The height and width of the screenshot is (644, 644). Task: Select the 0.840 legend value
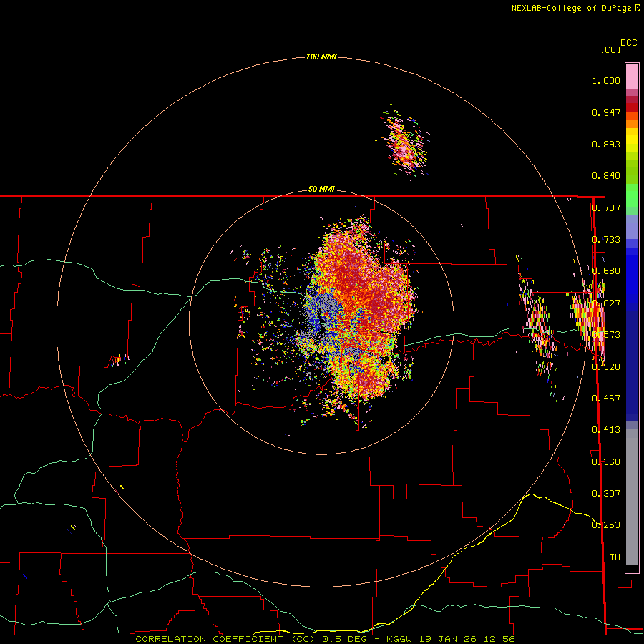click(x=606, y=176)
